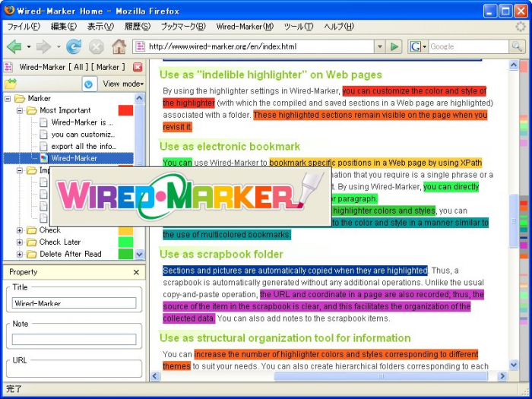Image resolution: width=532 pixels, height=399 pixels.
Task: Select 'export all the info..' tree item
Action: tap(84, 146)
